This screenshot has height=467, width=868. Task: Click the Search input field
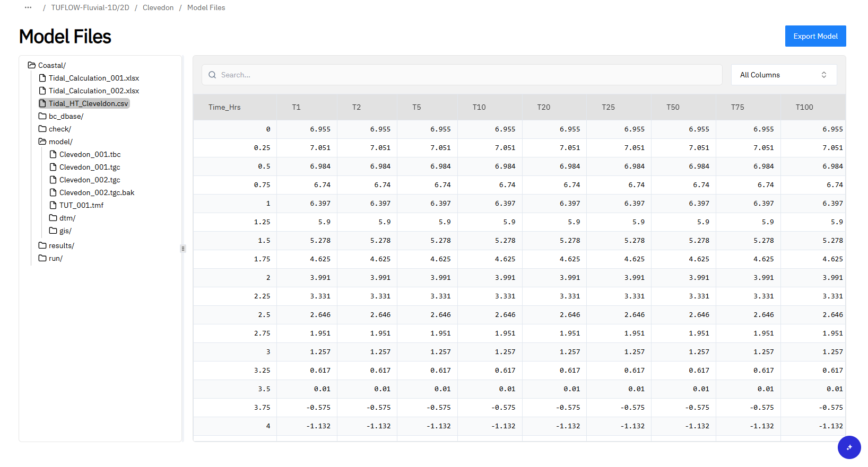coord(462,75)
